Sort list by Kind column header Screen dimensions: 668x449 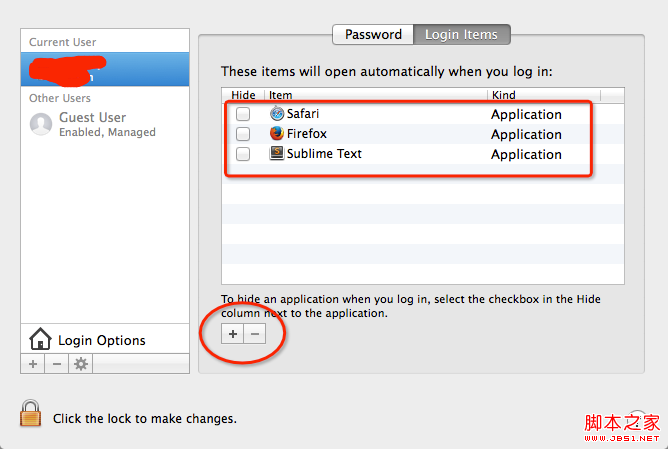coord(555,94)
